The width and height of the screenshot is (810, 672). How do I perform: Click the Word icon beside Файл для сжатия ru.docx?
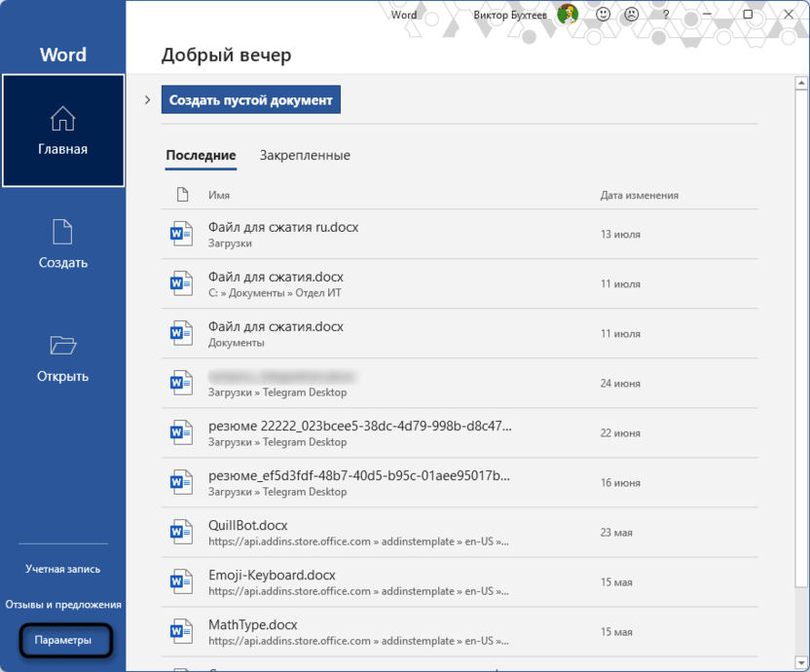pyautogui.click(x=181, y=234)
